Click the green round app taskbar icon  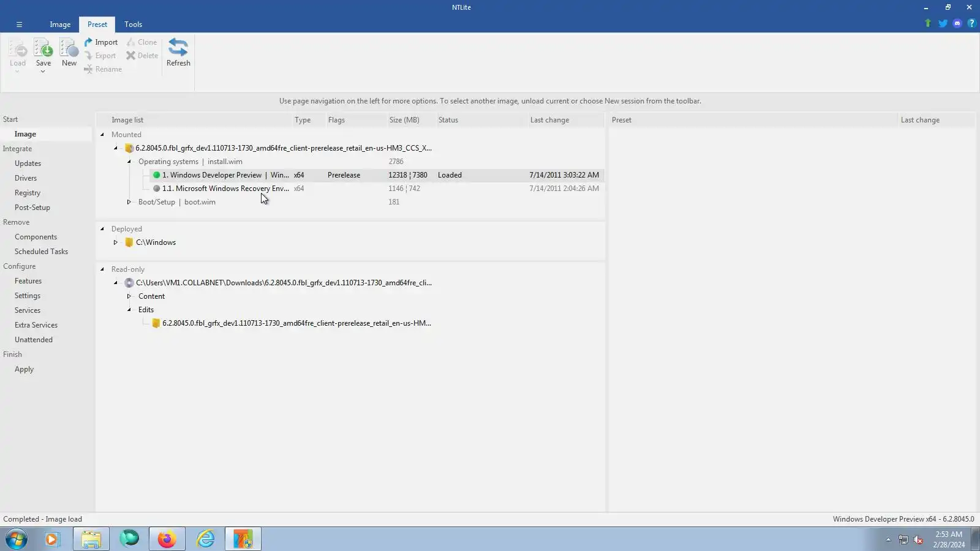pos(129,539)
